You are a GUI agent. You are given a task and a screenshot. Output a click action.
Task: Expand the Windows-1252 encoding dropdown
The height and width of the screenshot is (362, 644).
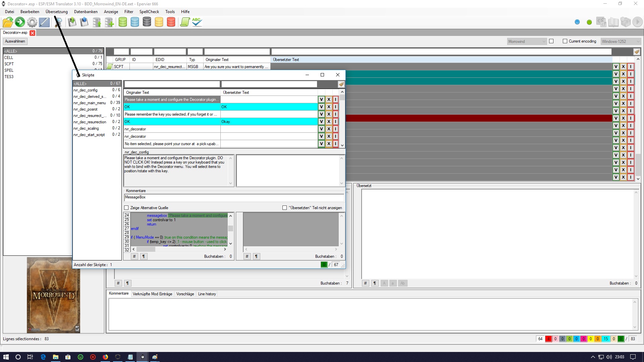(621, 42)
